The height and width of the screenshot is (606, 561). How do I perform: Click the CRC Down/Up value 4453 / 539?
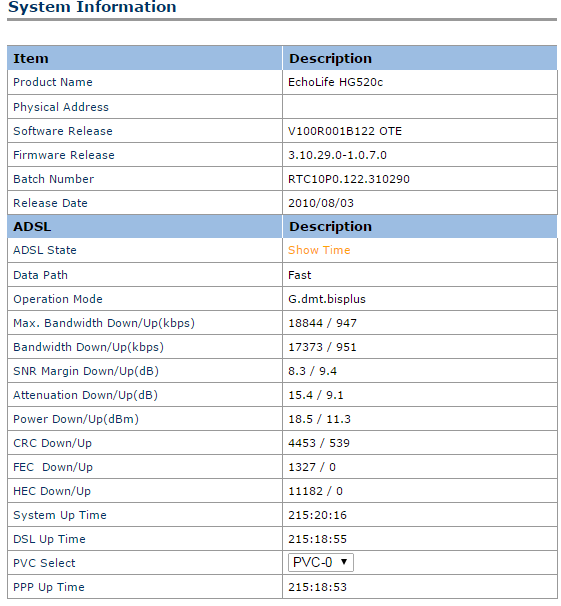319,443
